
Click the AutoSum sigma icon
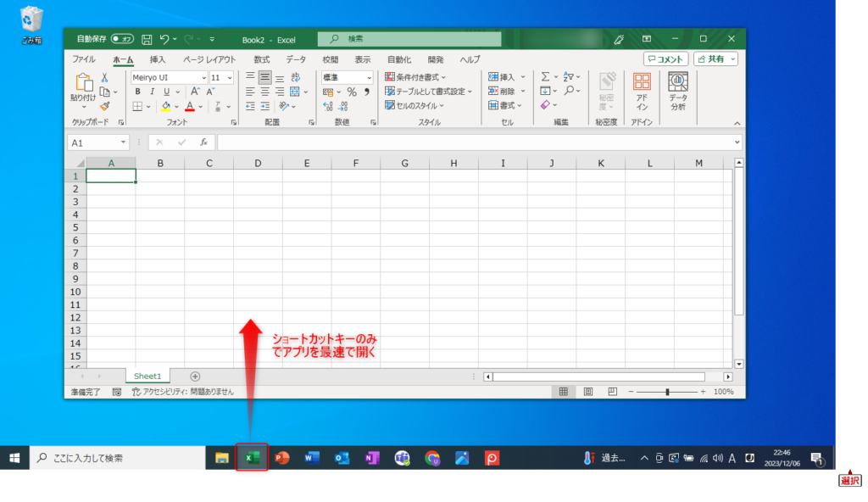point(545,77)
